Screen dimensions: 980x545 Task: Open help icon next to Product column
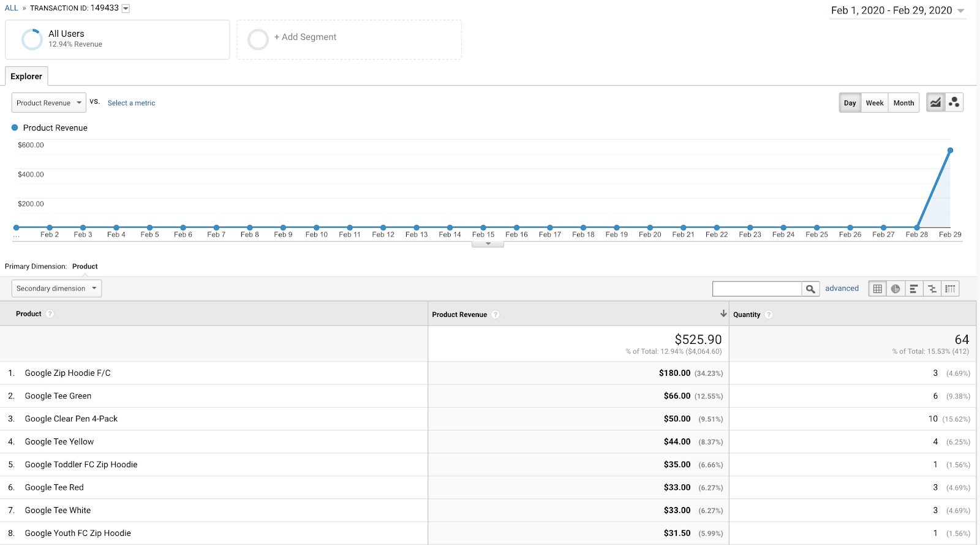(x=50, y=314)
